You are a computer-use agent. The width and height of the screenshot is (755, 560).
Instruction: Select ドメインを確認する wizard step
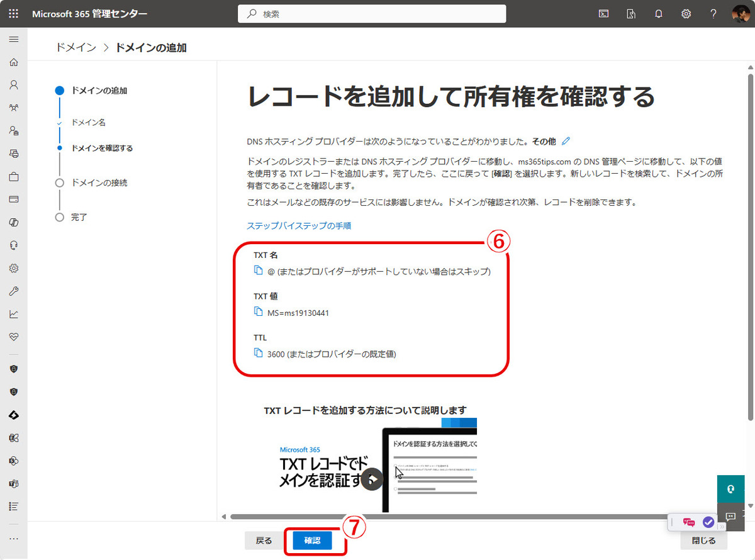point(102,148)
